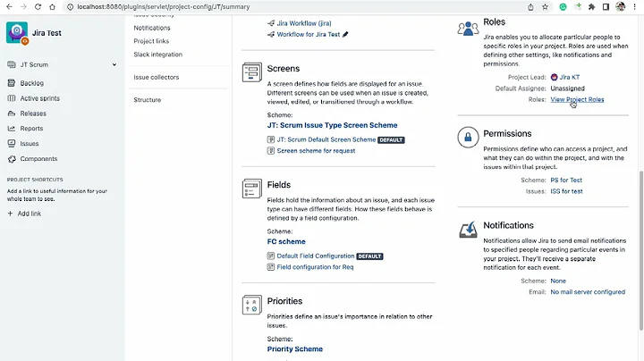Open Slack integration settings item
This screenshot has width=644, height=361.
[x=157, y=55]
